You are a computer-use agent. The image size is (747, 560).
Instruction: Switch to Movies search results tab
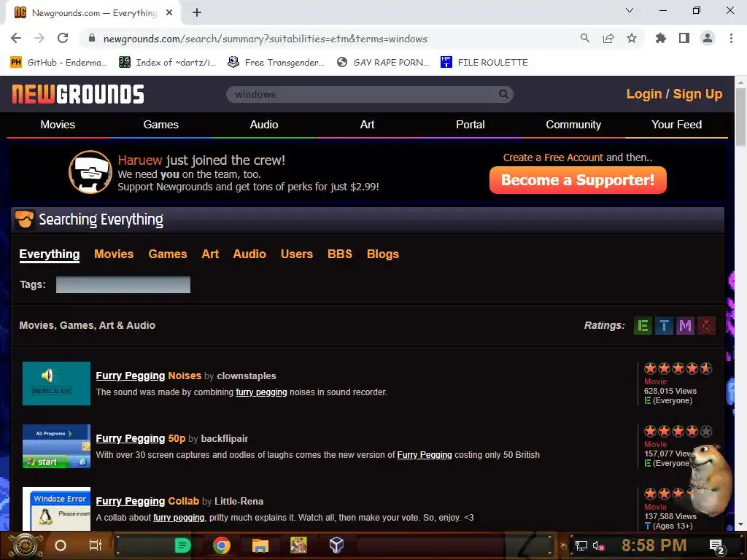[x=114, y=254]
